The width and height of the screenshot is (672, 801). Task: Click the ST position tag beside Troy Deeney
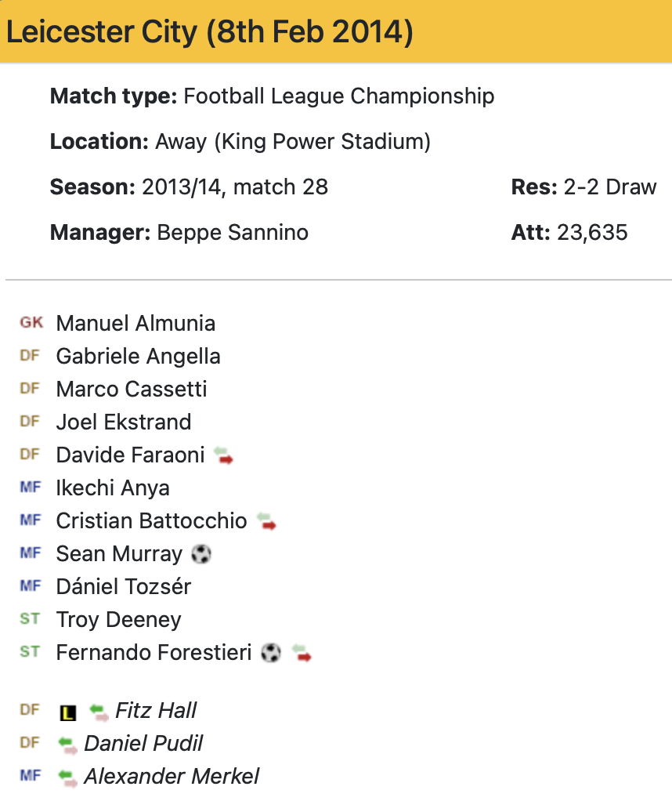tap(30, 619)
